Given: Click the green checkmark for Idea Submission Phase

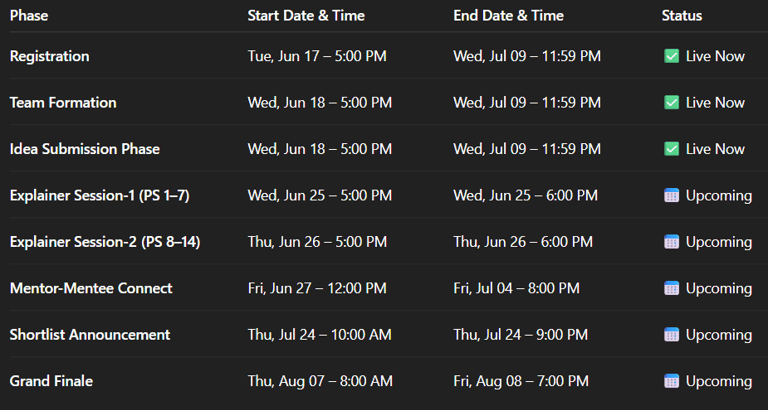Looking at the screenshot, I should [x=671, y=149].
